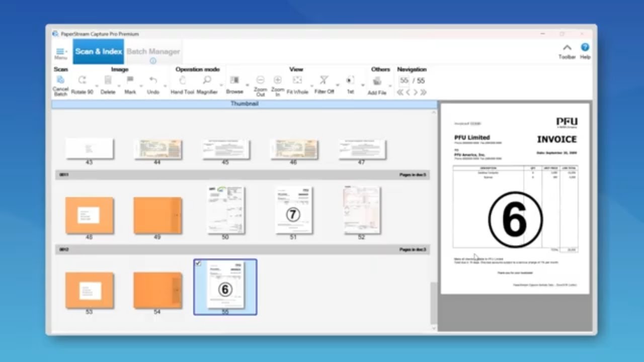Click the PaperStream Capture title bar app icon
This screenshot has width=644, height=362.
[55, 34]
